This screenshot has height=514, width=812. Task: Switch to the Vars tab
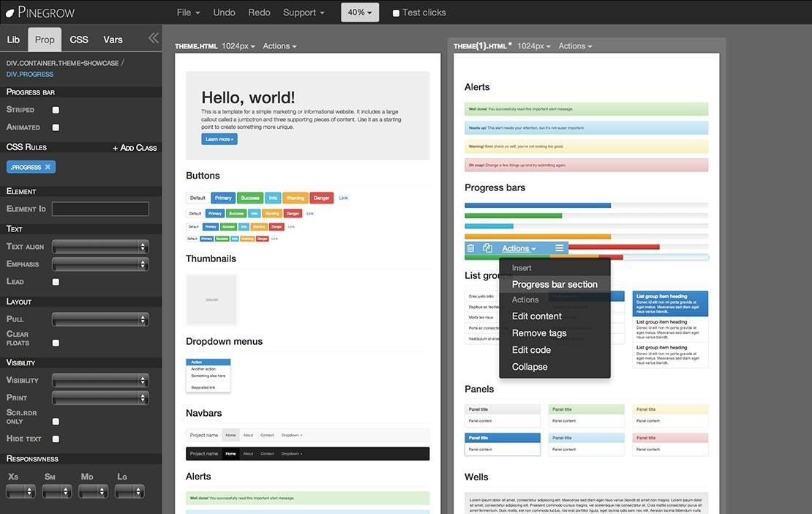tap(113, 40)
